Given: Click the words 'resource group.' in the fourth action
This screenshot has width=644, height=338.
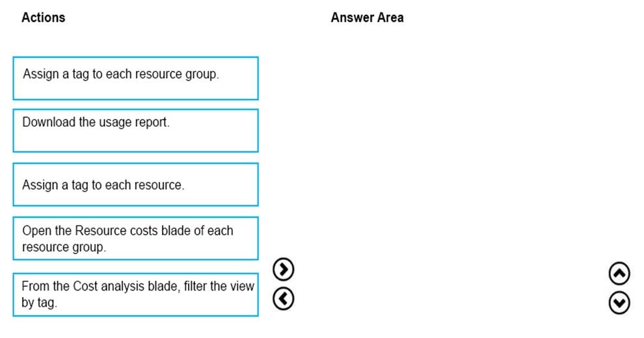Looking at the screenshot, I should [64, 247].
